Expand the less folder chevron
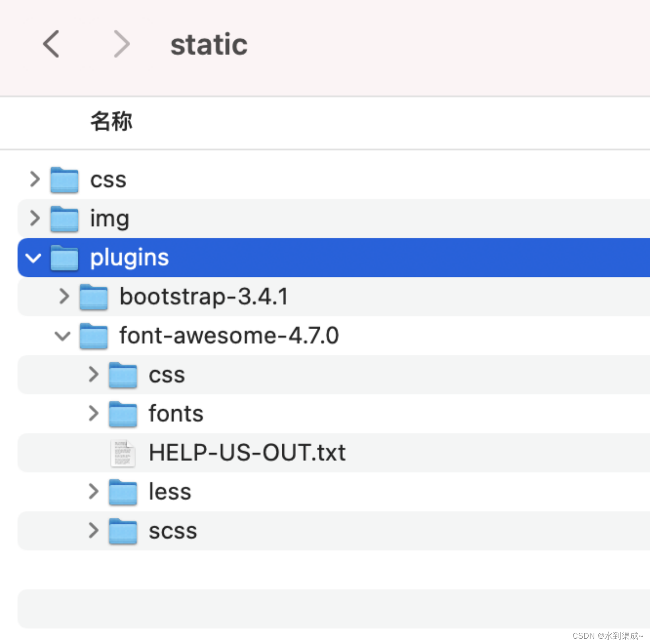Screen dimensions: 650x644 (93, 491)
